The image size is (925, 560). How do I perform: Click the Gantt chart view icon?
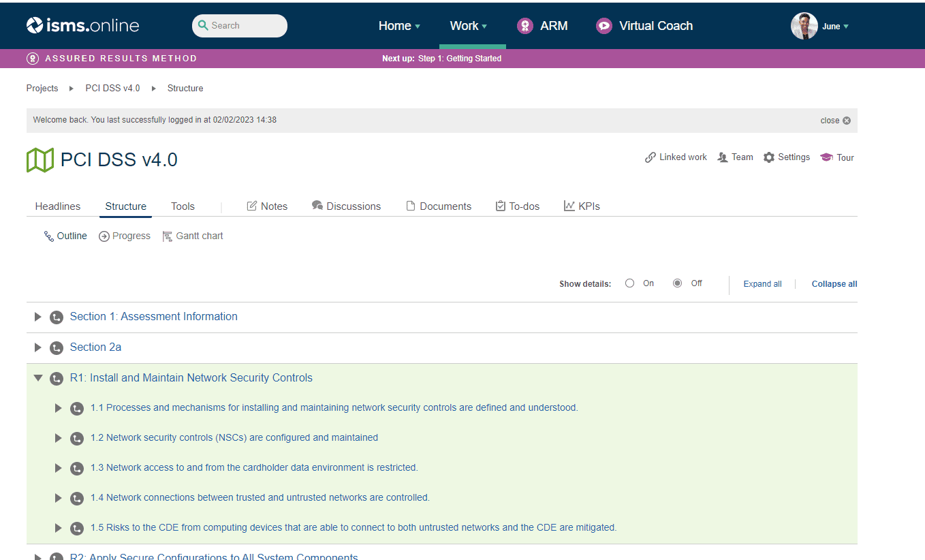(x=168, y=236)
